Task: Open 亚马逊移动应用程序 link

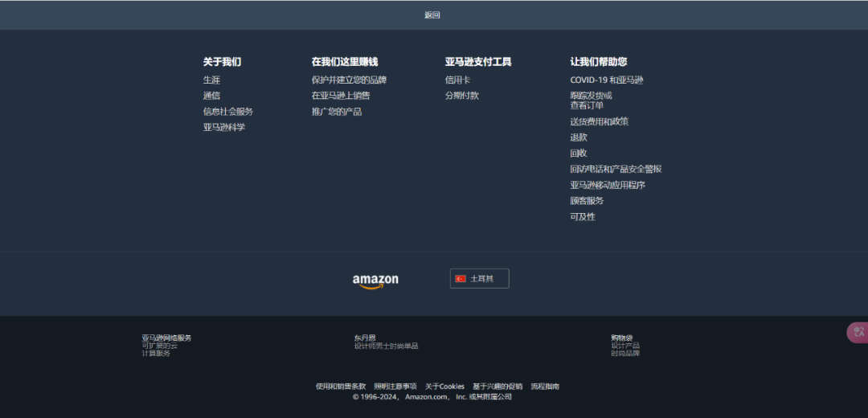Action: pos(608,185)
